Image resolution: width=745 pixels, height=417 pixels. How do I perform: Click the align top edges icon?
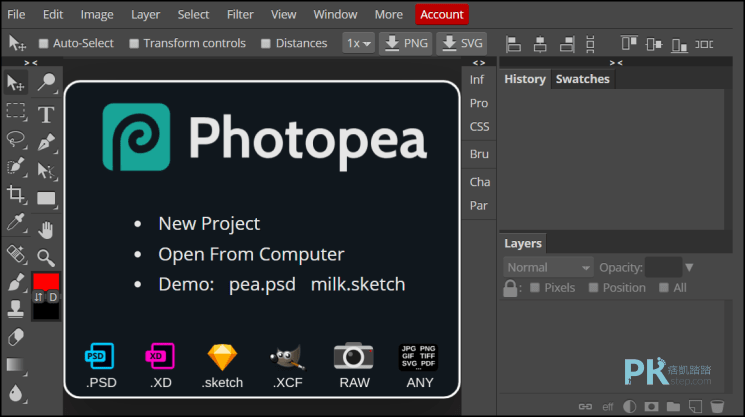tap(629, 43)
